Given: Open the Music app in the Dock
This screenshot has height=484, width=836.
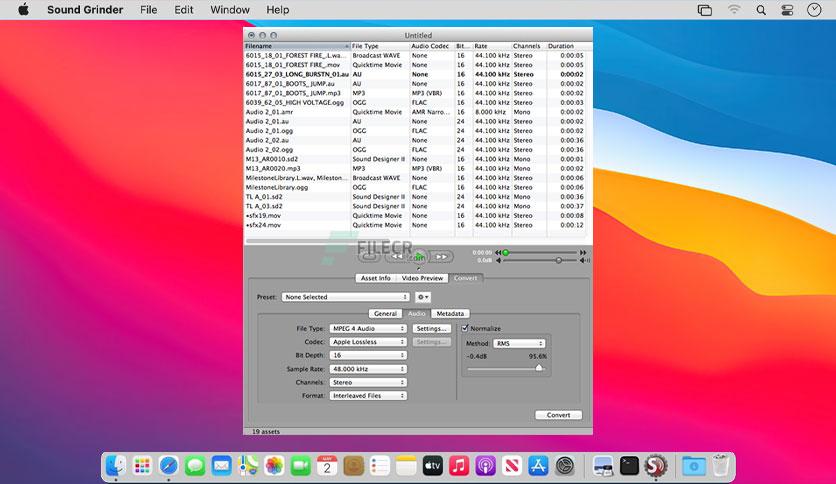Looking at the screenshot, I should click(x=459, y=466).
